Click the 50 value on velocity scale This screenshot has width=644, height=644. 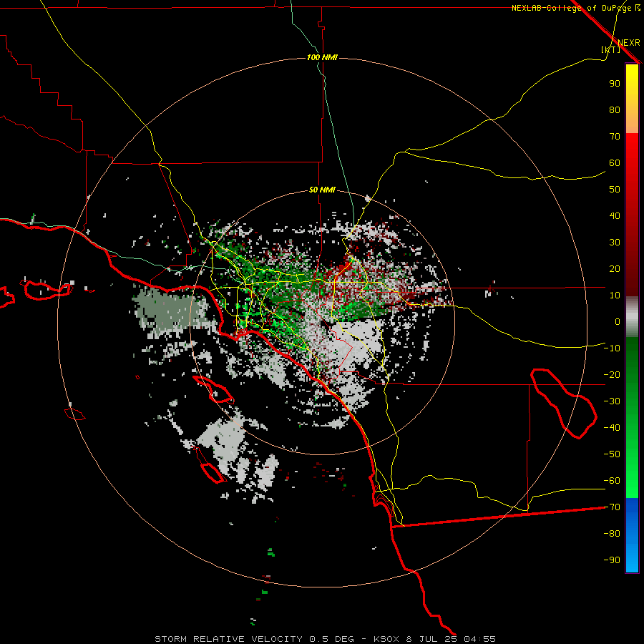point(615,190)
